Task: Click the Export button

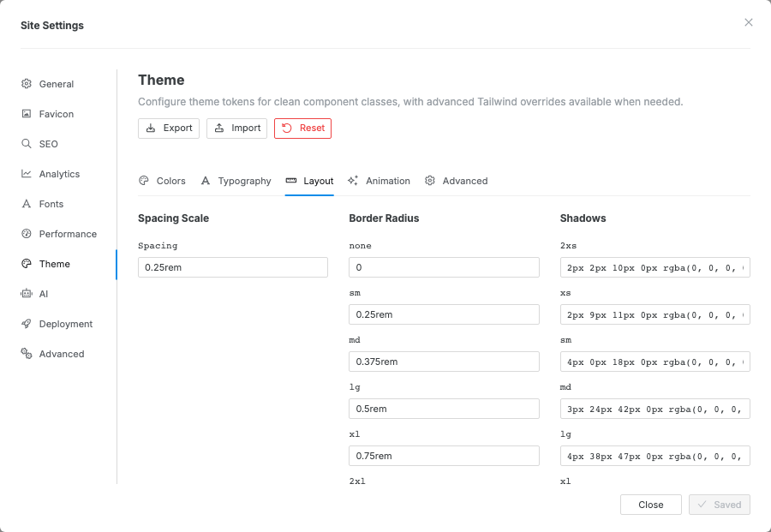Action: click(169, 129)
